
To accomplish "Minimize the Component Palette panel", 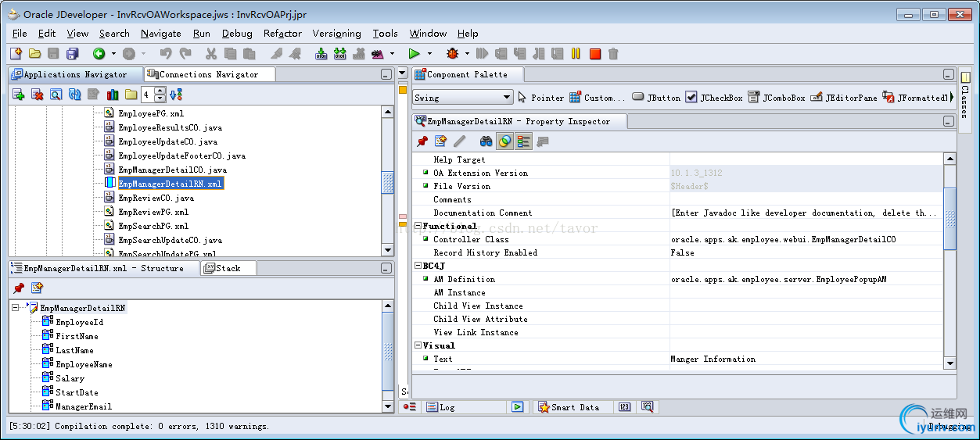I will tap(949, 75).
